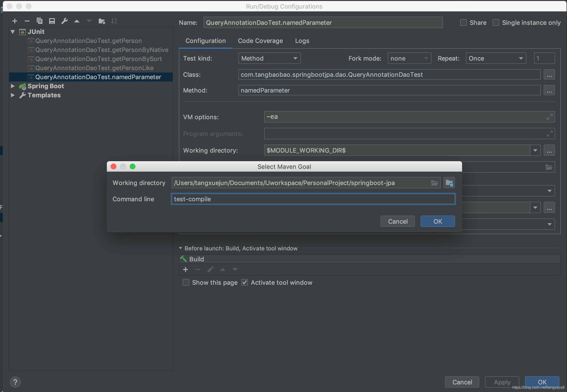Screen dimensions: 567x392
Task: Toggle Show this page checkbox
Action: coord(186,282)
